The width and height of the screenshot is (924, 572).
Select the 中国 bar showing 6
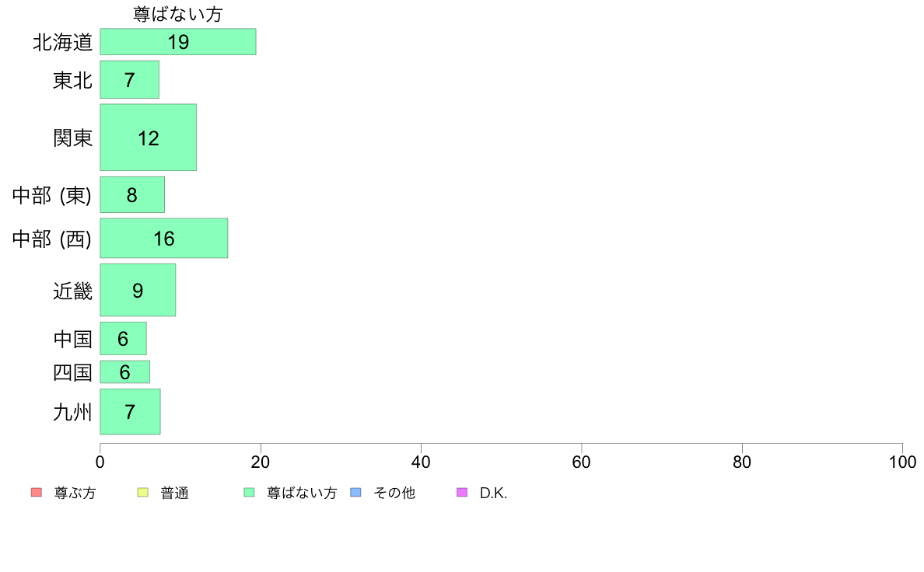point(123,338)
